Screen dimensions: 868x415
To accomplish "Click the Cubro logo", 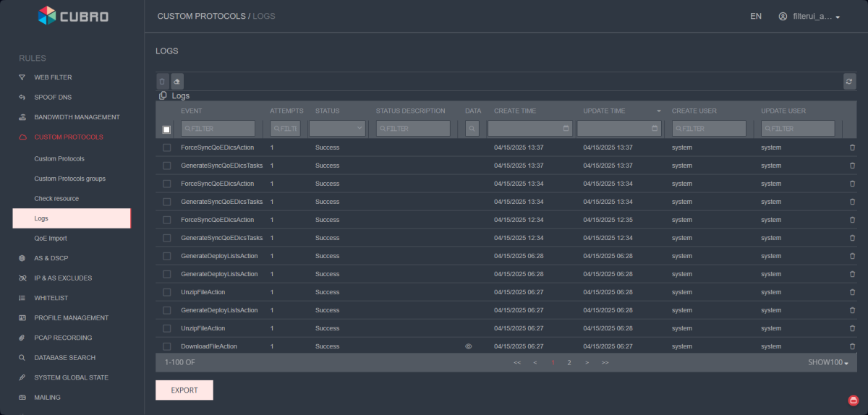I will tap(73, 15).
